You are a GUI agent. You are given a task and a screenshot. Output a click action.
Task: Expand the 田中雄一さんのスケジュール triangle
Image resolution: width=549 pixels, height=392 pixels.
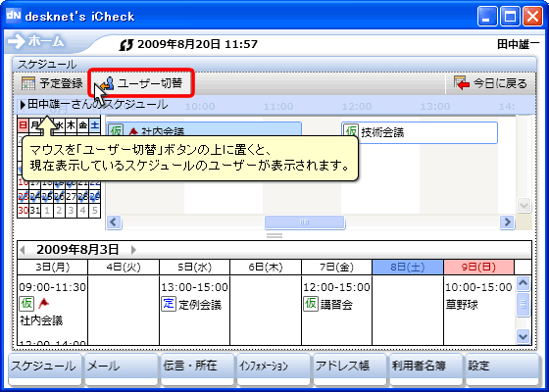23,104
